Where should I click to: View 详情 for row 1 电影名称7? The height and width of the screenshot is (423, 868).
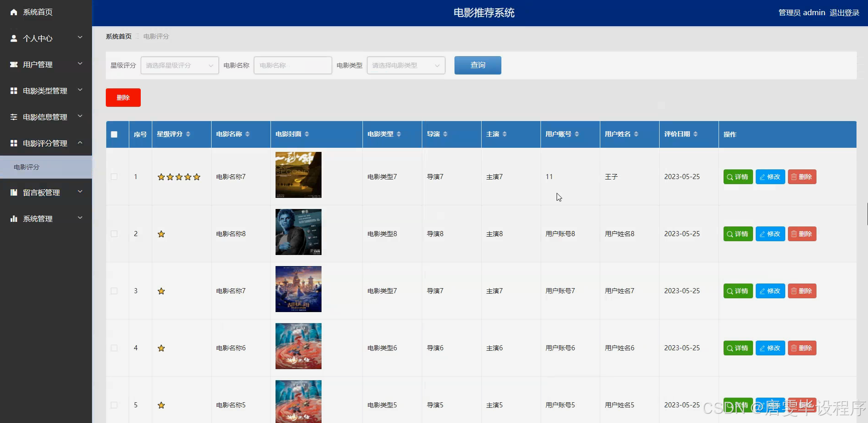pyautogui.click(x=738, y=177)
